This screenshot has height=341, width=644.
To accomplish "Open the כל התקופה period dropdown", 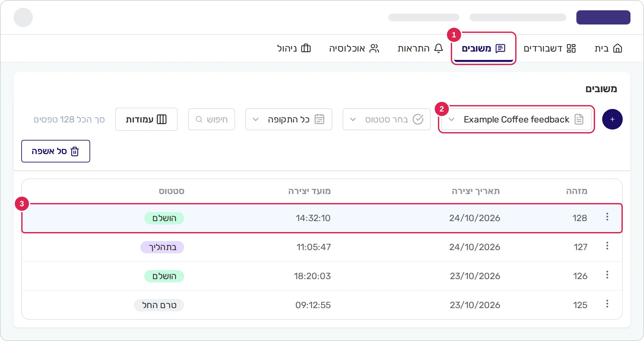I will [x=289, y=119].
